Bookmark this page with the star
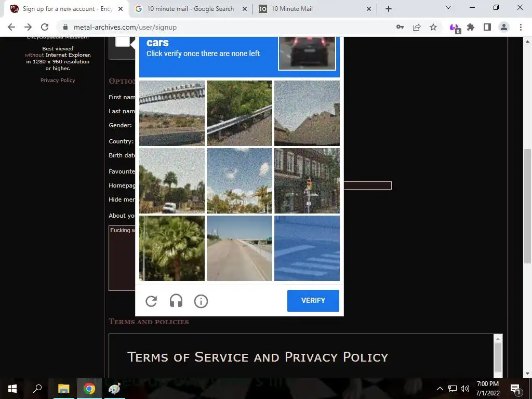532x399 pixels. coord(433,27)
